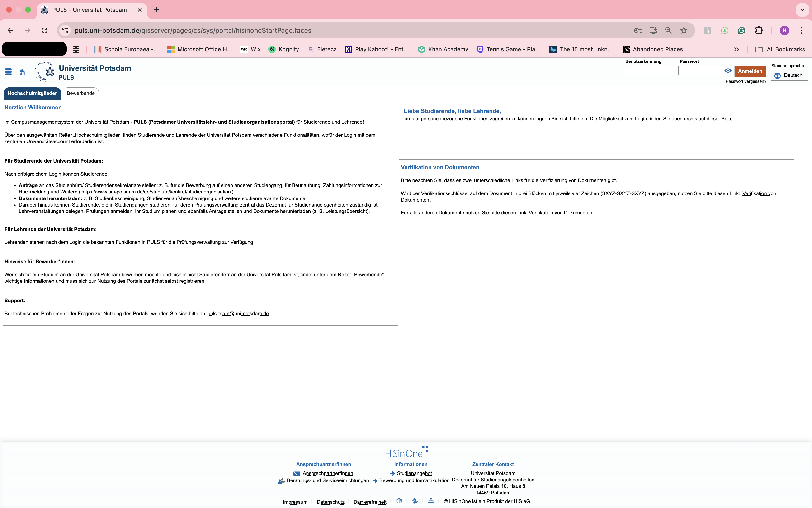Open the tab search dropdown arrow
Viewport: 812px width, 508px height.
point(802,10)
